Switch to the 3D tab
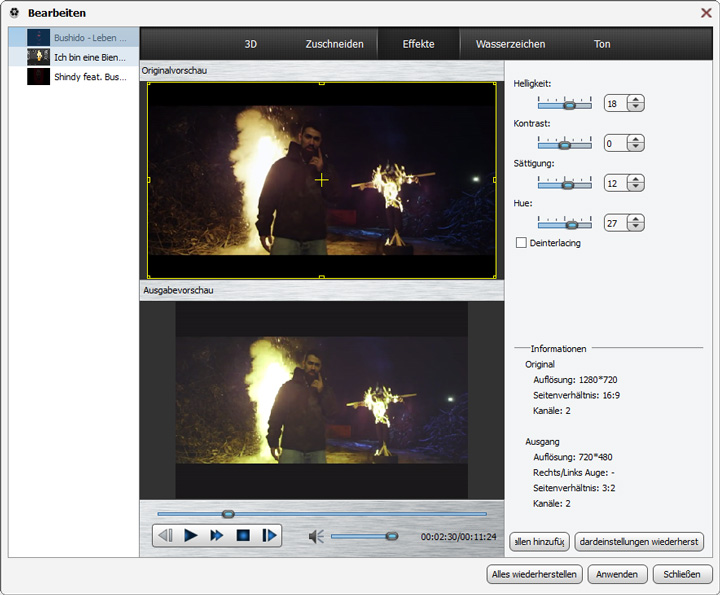 [x=250, y=44]
